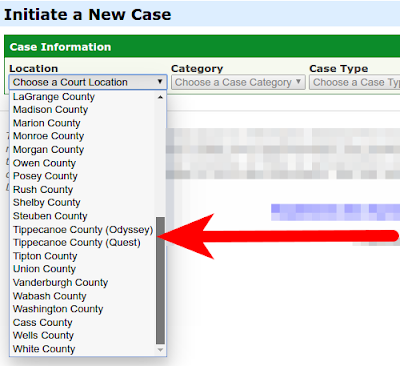
Task: Select Tipton County from the list
Action: [x=83, y=256]
